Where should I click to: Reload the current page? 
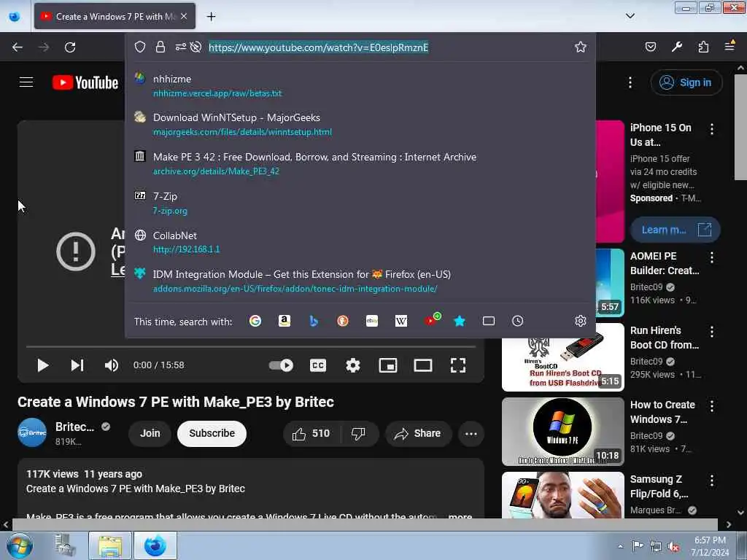click(70, 47)
